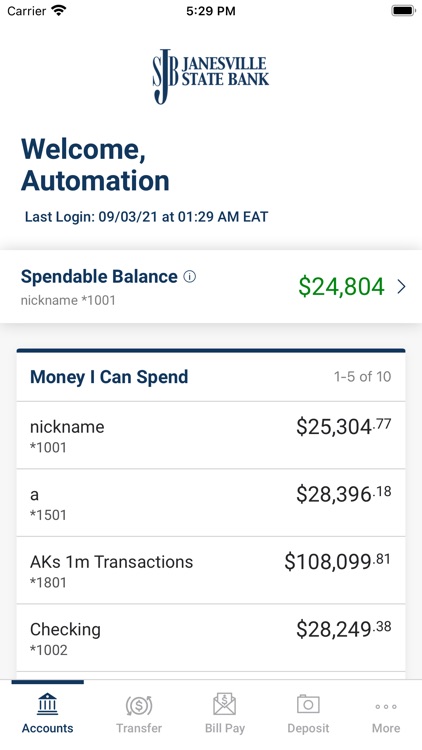Screen dimensions: 422x750
Task: Click the Janesville State Bank logo
Action: (x=211, y=76)
